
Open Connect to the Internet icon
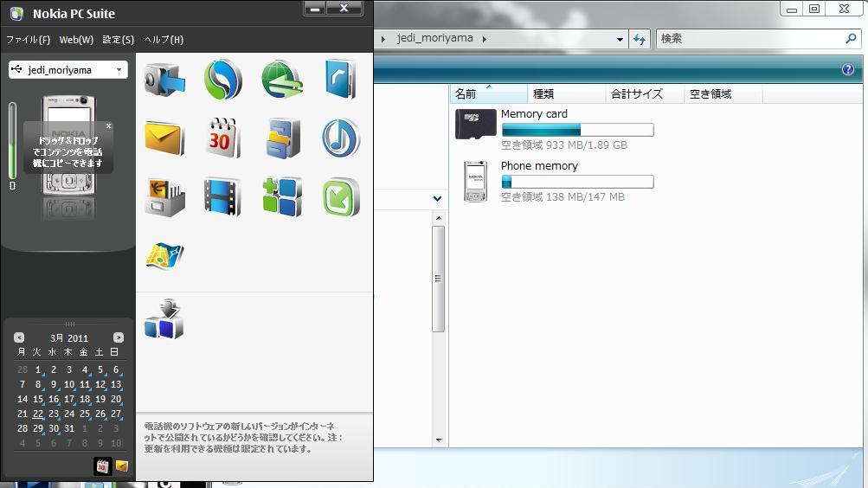click(x=282, y=80)
